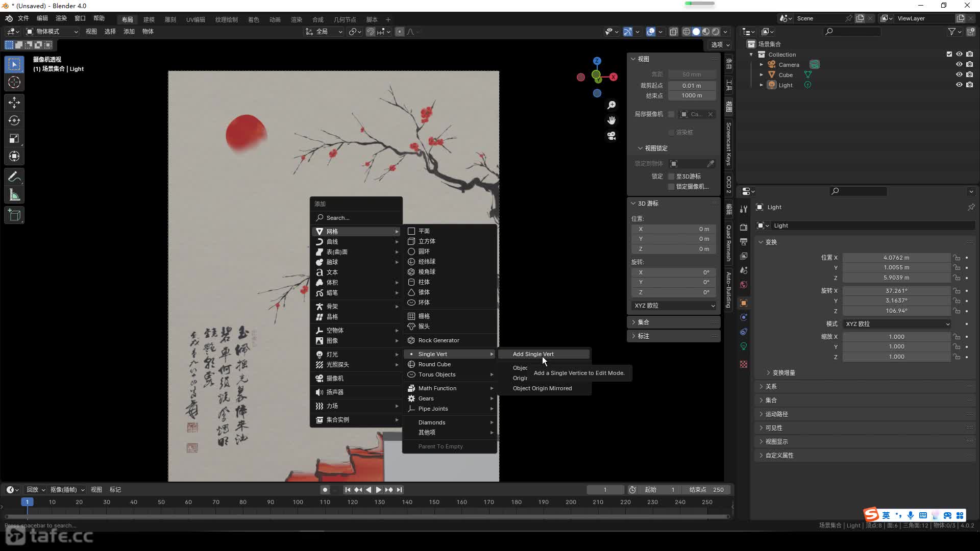The image size is (980, 551).
Task: Adjust the 裁剪起点 0.01 m field
Action: tap(692, 86)
